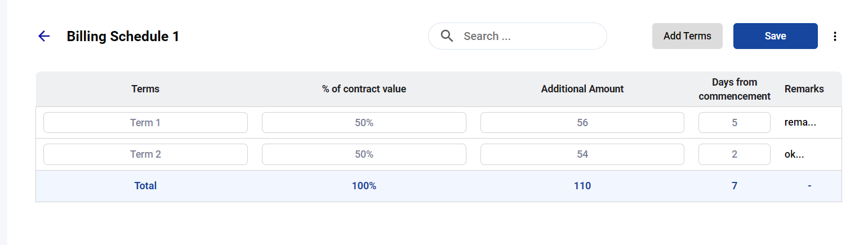Edit the Term 2 name field

145,154
